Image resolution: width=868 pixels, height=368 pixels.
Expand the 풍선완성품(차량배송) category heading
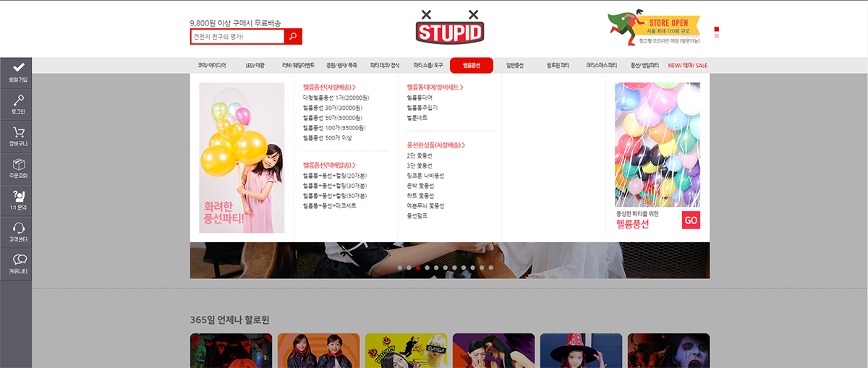click(x=435, y=145)
